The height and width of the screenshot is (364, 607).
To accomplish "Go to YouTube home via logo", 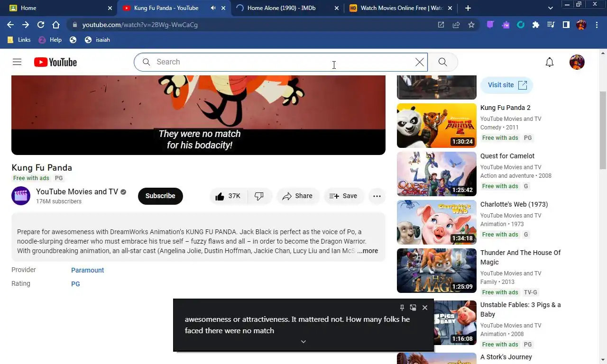I will pos(55,62).
